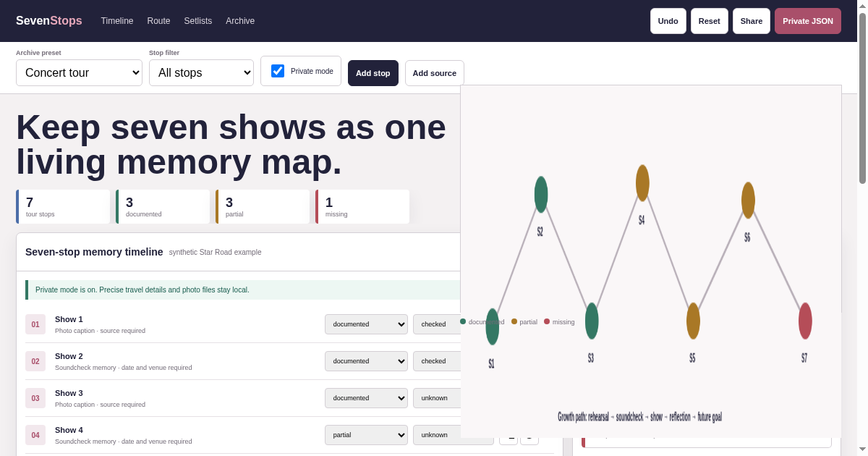Screen dimensions: 868x456
Task: Open Show 4 status dropdown (partial)
Action: point(366,435)
